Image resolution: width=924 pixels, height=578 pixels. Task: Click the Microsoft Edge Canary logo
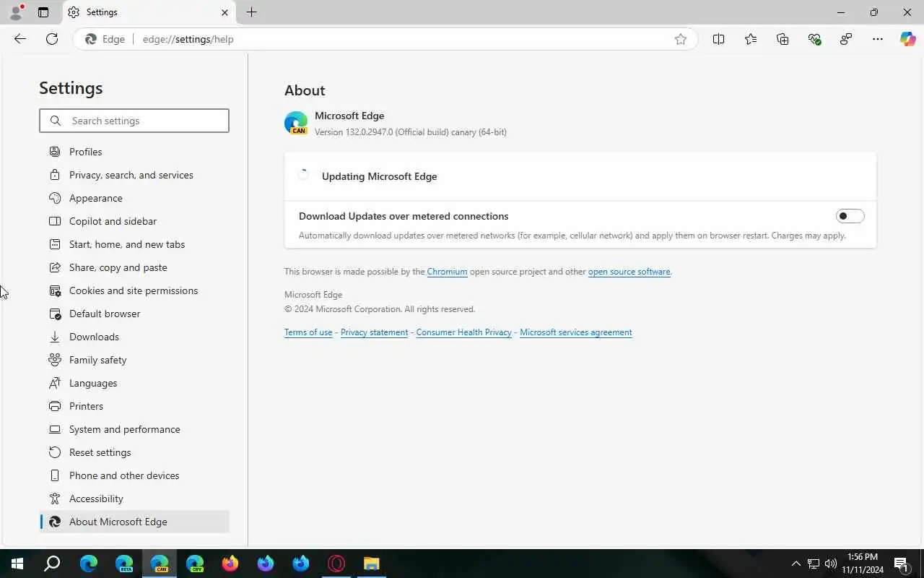point(296,123)
